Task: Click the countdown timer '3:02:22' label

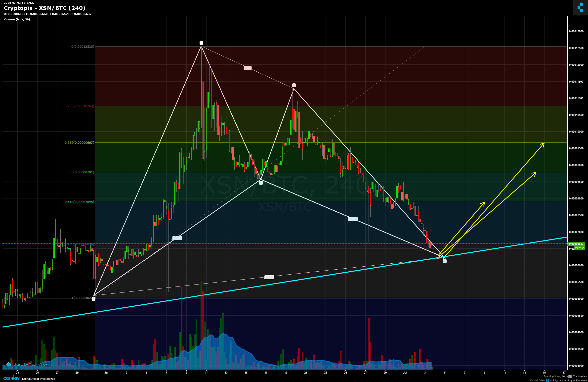Action: tap(579, 248)
